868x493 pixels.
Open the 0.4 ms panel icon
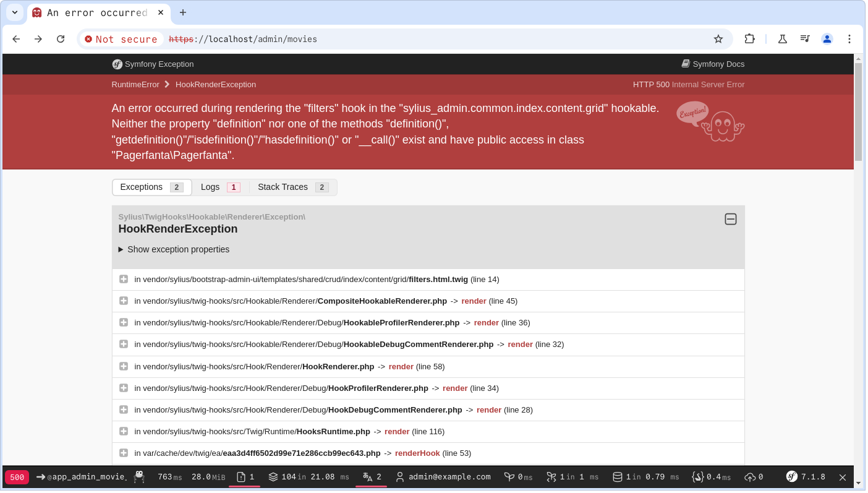pyautogui.click(x=712, y=477)
